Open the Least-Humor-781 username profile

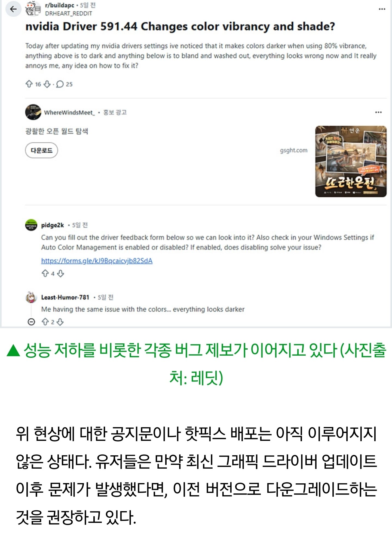[x=65, y=297]
